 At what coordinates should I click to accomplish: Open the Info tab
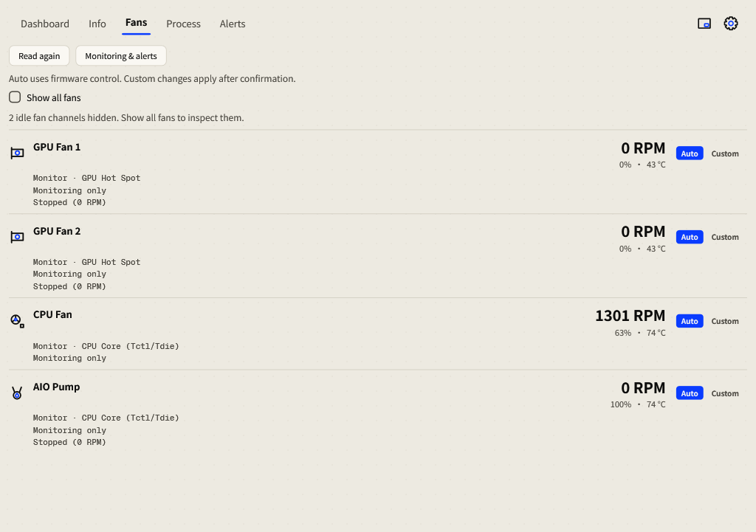pyautogui.click(x=97, y=24)
